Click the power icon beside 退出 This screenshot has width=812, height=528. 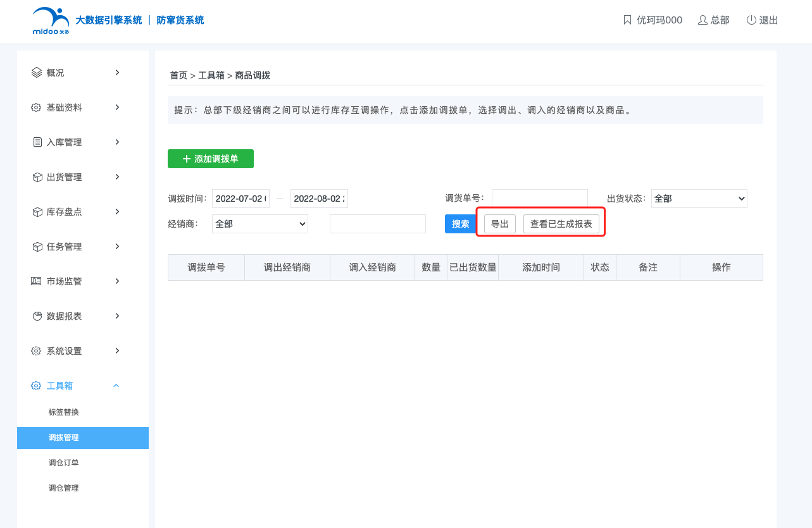(x=751, y=20)
